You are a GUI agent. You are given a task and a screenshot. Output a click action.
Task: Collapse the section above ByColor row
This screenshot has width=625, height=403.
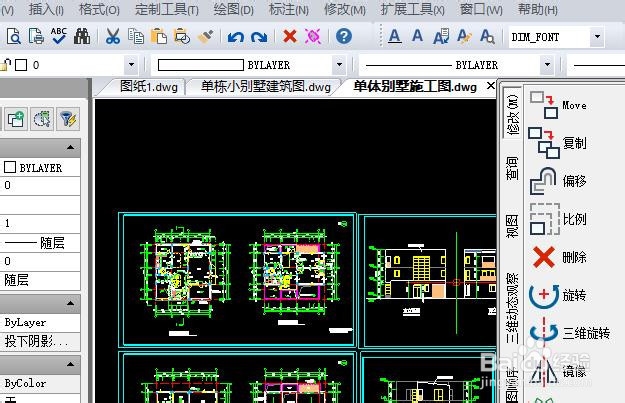coord(71,364)
